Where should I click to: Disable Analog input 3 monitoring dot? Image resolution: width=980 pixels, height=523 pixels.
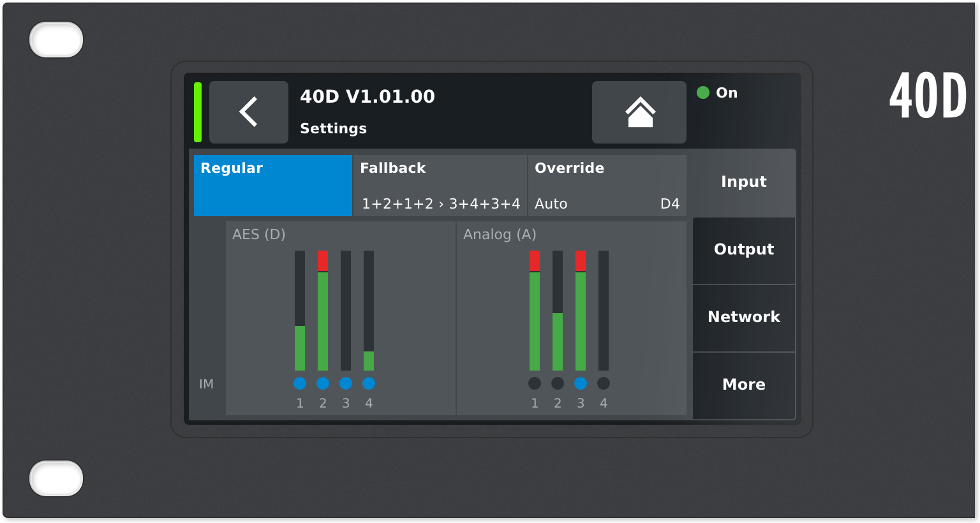pos(581,383)
